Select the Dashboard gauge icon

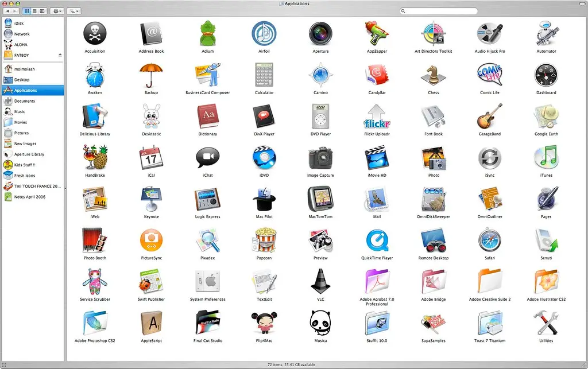click(x=547, y=75)
